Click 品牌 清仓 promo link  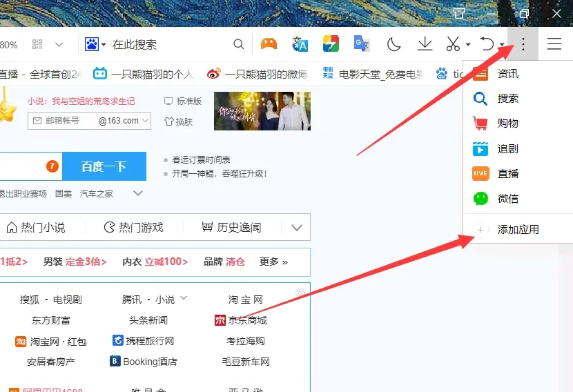pyautogui.click(x=224, y=262)
